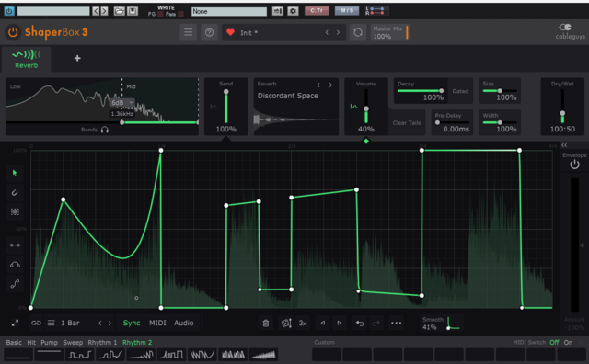Screen dimensions: 589x364
Task: Select the S-curve tool
Action: coord(15,284)
